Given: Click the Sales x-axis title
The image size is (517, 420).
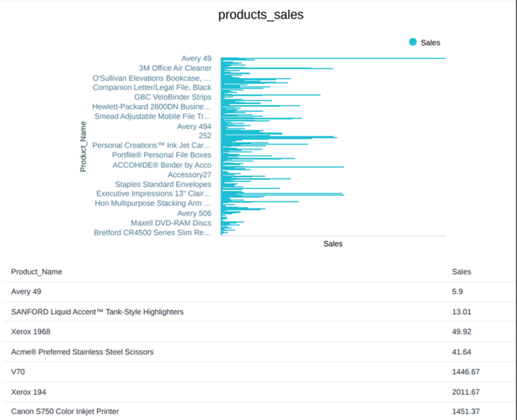Looking at the screenshot, I should tap(333, 244).
